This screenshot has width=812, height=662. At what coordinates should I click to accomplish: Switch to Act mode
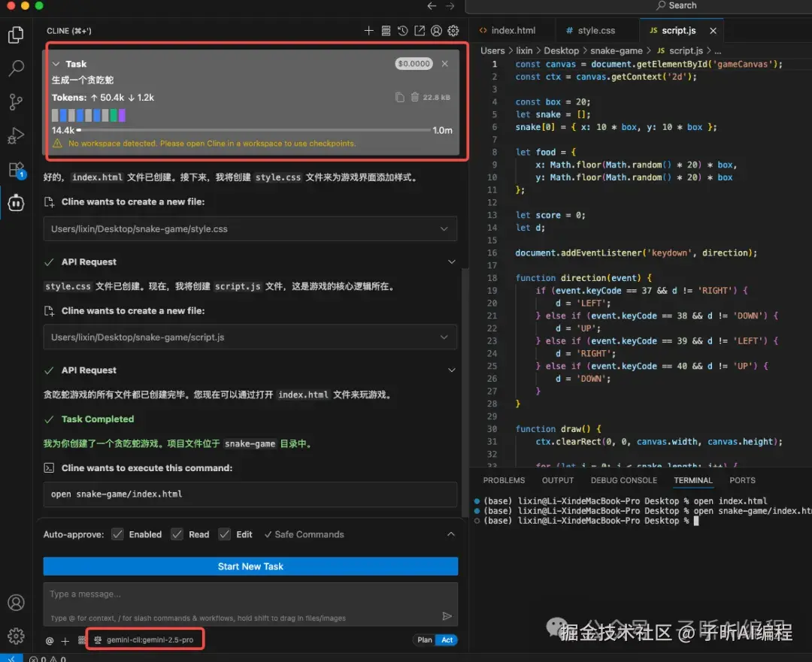coord(447,639)
